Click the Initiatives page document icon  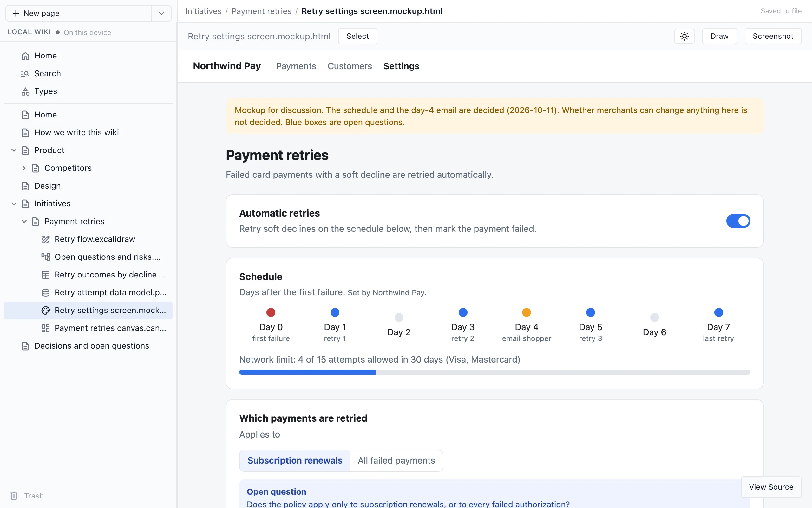(25, 204)
